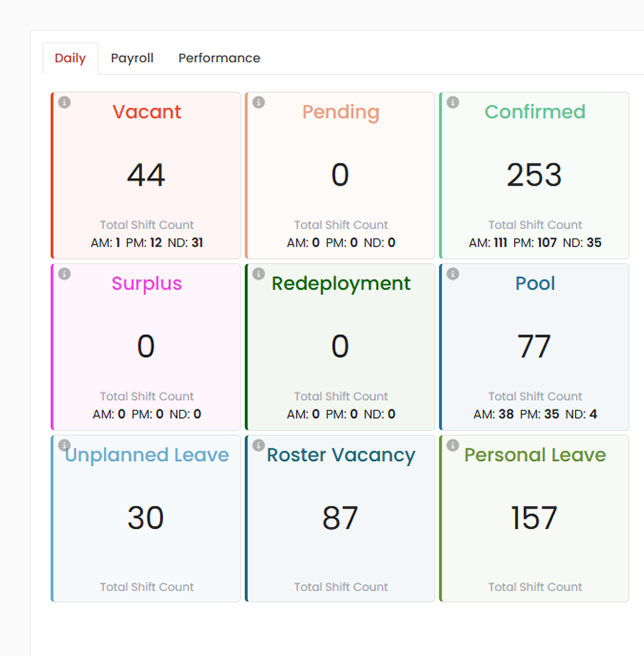Click shift breakdown line on Pending card
Viewport: 644px width, 656px height.
click(x=341, y=243)
